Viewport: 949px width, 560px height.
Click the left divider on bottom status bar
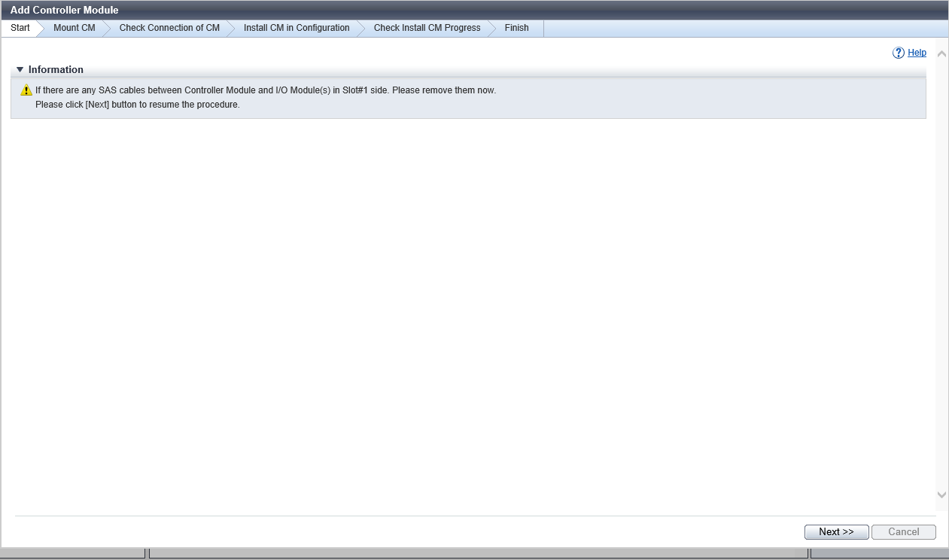tap(147, 554)
